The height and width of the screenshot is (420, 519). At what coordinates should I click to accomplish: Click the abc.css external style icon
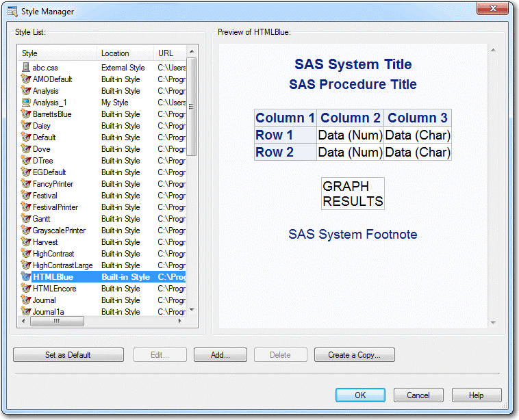click(26, 68)
